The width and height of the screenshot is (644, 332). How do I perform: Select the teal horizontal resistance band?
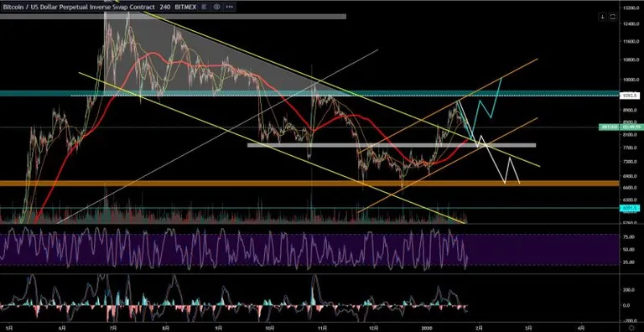(x=309, y=93)
